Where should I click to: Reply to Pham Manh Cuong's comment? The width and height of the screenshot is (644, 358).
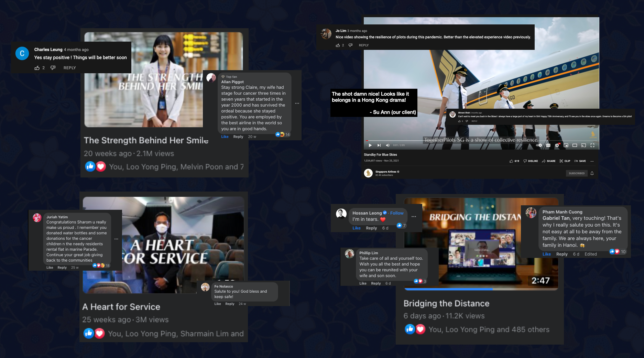click(562, 254)
